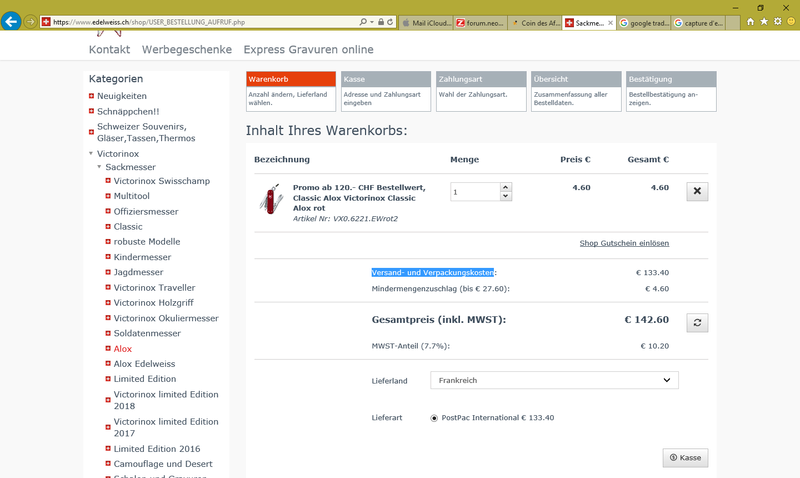Image resolution: width=800 pixels, height=478 pixels.
Task: Click the browser forward arrow button
Action: pyautogui.click(x=30, y=22)
